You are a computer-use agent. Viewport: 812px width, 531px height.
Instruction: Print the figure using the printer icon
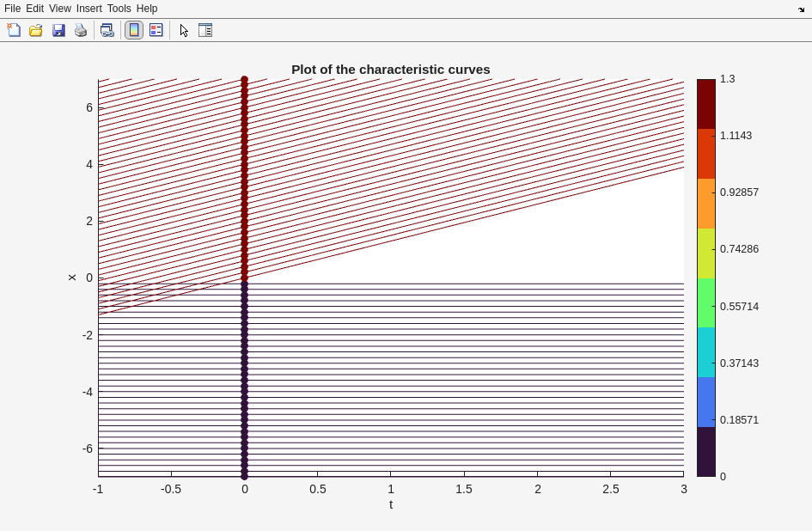click(81, 30)
